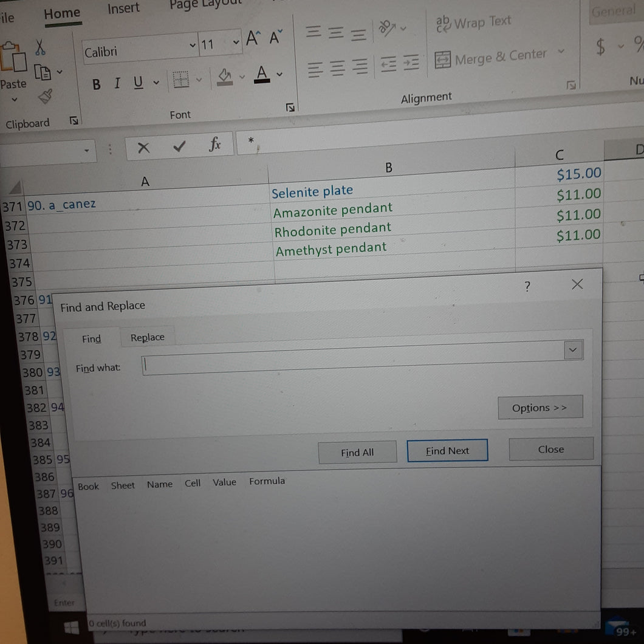644x644 pixels.
Task: Expand the Borders dropdown arrow
Action: [x=199, y=79]
